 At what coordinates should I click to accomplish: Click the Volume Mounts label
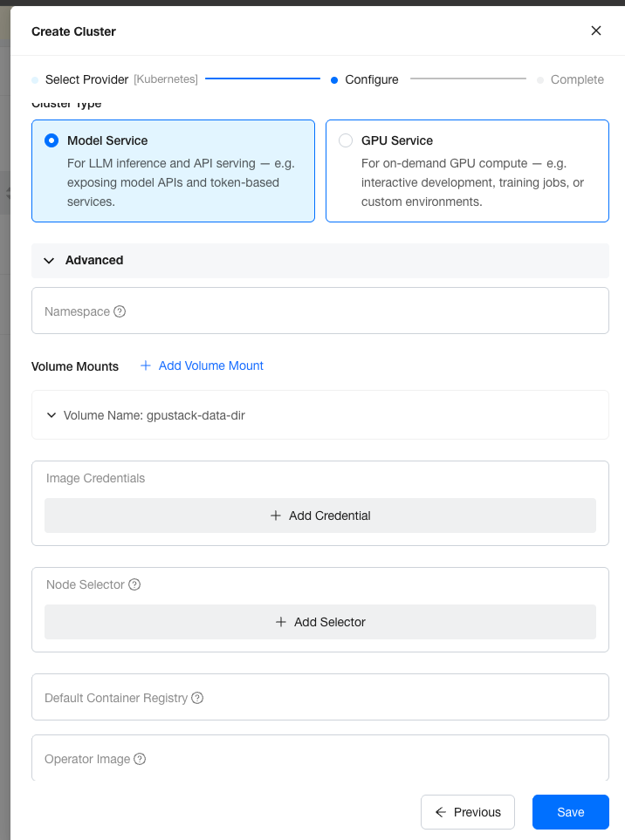75,366
